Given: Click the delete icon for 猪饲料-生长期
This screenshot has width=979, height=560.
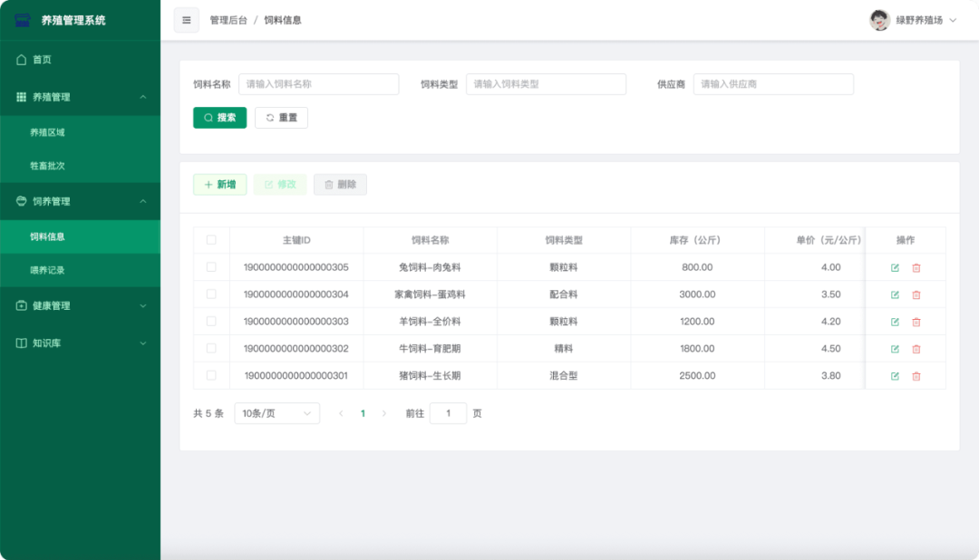Looking at the screenshot, I should click(x=916, y=375).
